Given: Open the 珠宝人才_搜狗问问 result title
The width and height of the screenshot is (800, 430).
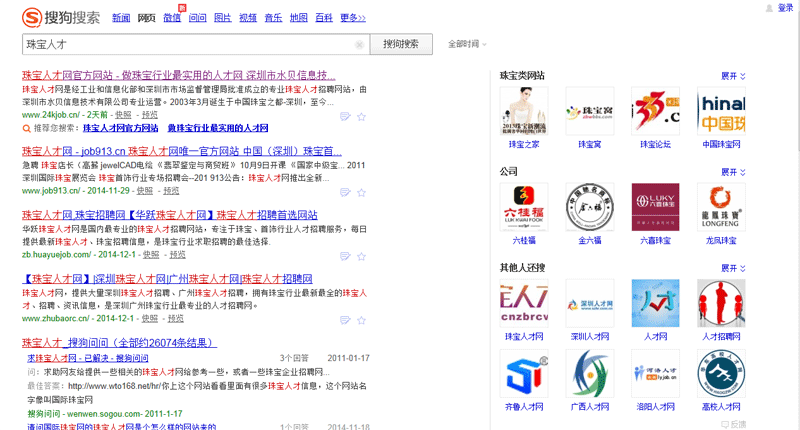Looking at the screenshot, I should pos(119,343).
